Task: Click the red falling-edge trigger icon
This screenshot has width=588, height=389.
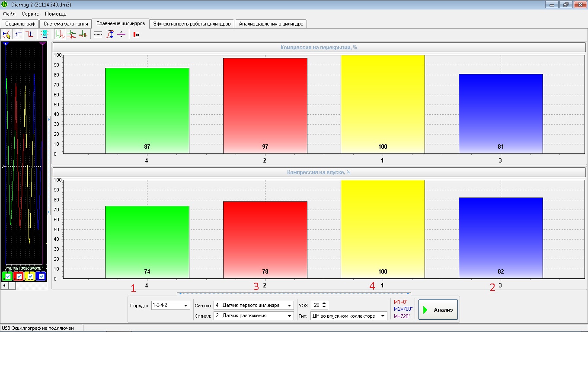Action: [x=29, y=35]
